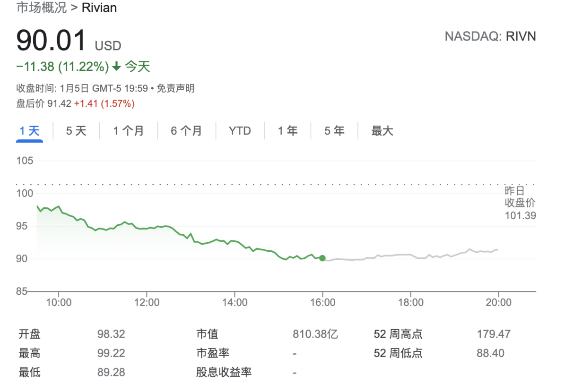Click the 90.01 current price
The image size is (565, 392).
point(52,41)
